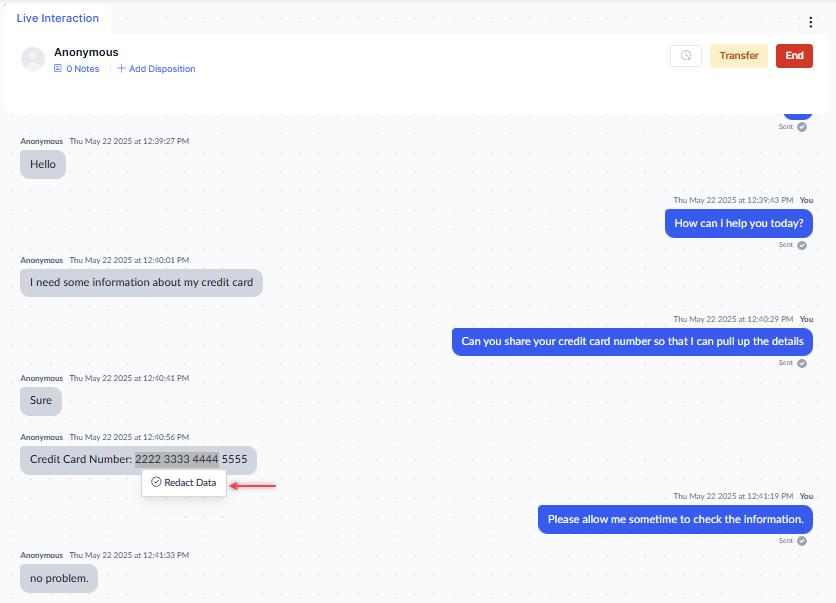Click the Redact Data checkmark icon

[156, 483]
